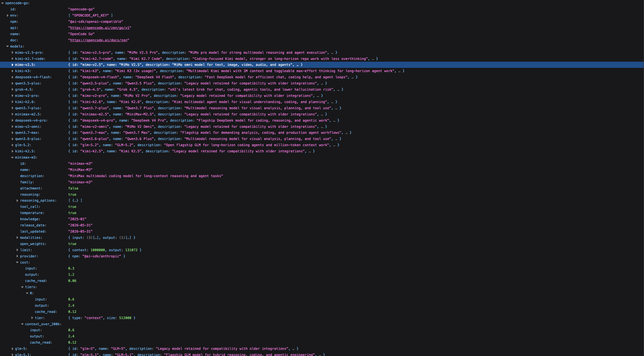The image size is (644, 356).
Task: Expand the reasoning_options array
Action: [x=17, y=201]
